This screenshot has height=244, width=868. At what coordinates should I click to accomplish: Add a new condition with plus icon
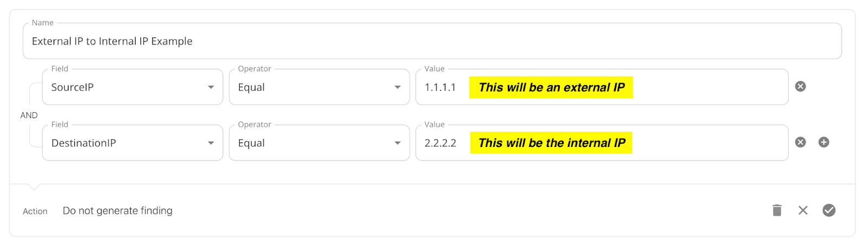coord(824,142)
